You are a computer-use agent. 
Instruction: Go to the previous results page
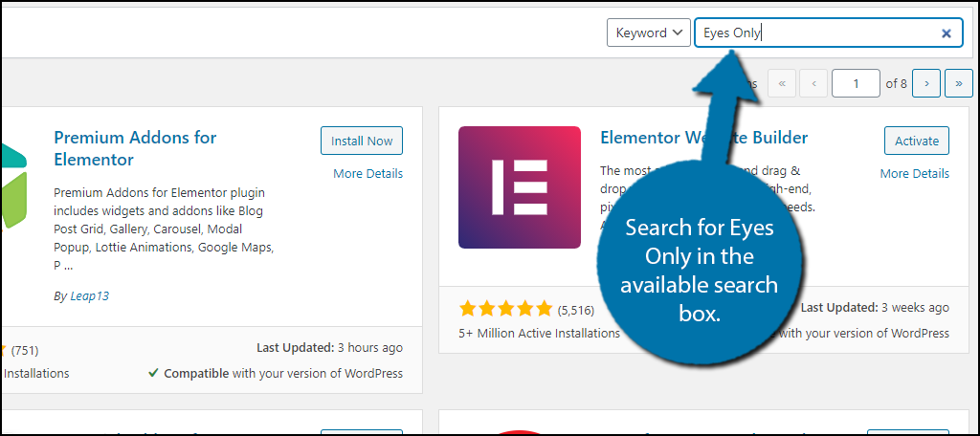coord(813,83)
